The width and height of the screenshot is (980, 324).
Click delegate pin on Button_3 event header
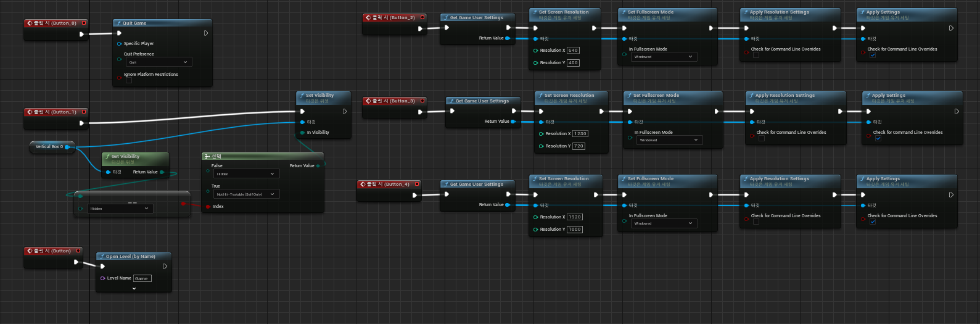[x=423, y=101]
